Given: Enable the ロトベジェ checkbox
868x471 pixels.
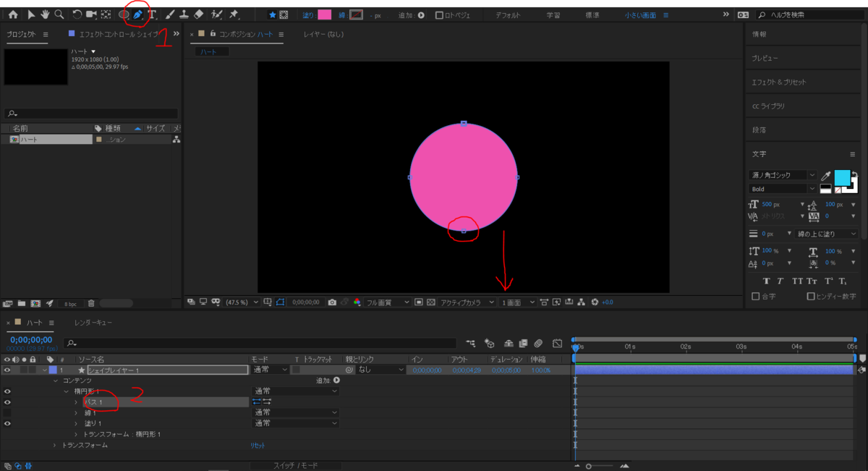Looking at the screenshot, I should (439, 15).
